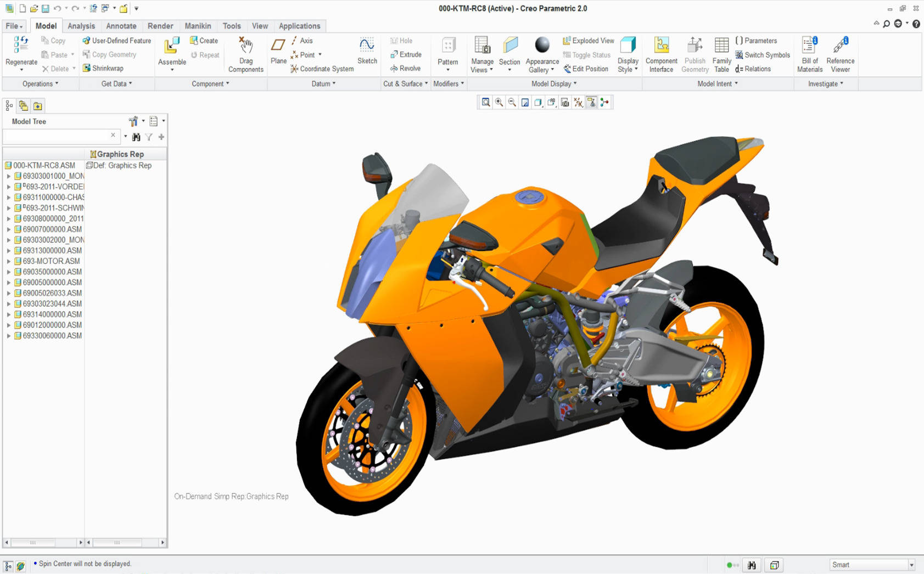Expand the Component group dropdown
The width and height of the screenshot is (924, 574).
[210, 84]
